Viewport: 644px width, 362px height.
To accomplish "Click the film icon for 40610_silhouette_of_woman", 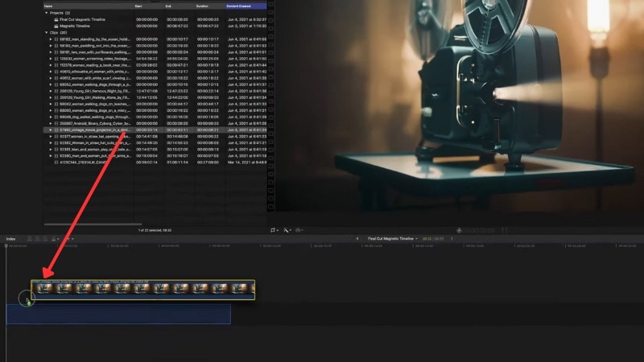I will [x=56, y=72].
